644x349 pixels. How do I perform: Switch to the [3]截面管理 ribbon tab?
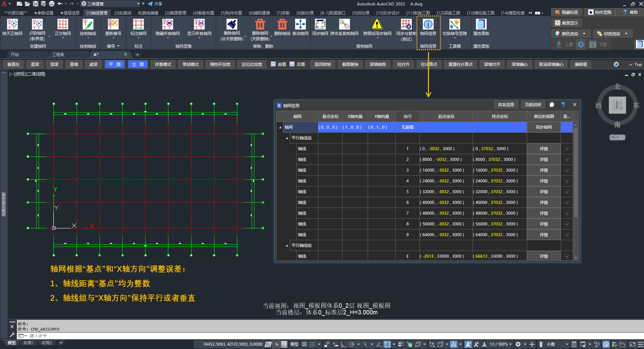pyautogui.click(x=175, y=13)
